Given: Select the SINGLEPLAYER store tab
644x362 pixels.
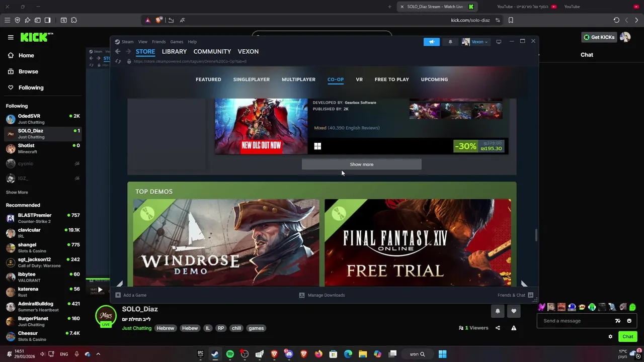Looking at the screenshot, I should point(252,79).
